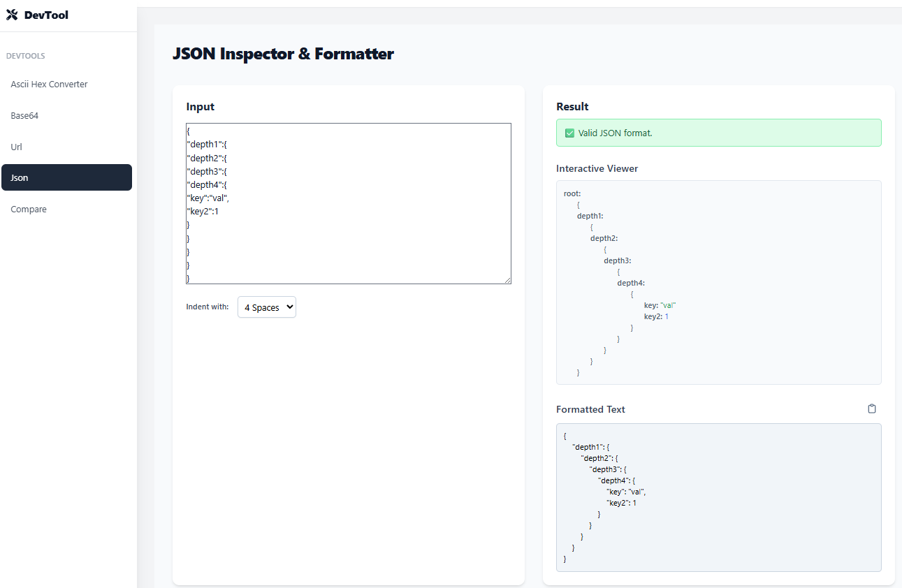Click the DevTool crossed-tools logo icon
This screenshot has height=588, width=902.
(x=11, y=14)
